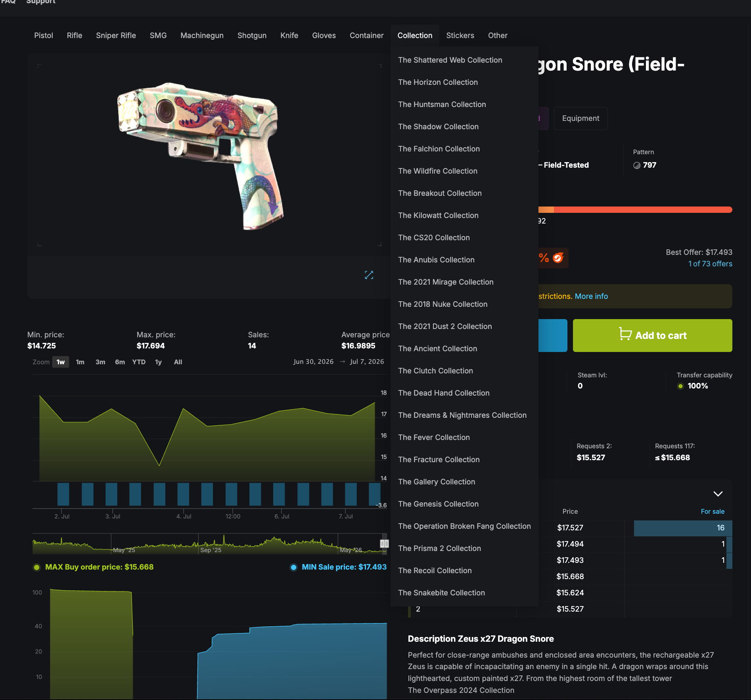Select the All zoom range
This screenshot has height=700, width=751.
point(178,362)
